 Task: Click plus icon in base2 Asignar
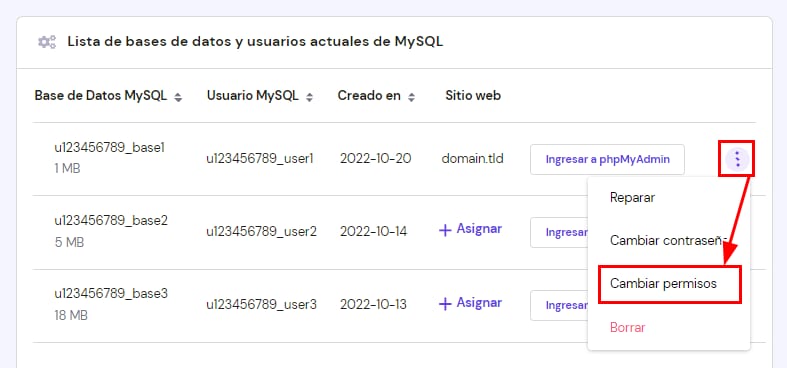(x=445, y=230)
